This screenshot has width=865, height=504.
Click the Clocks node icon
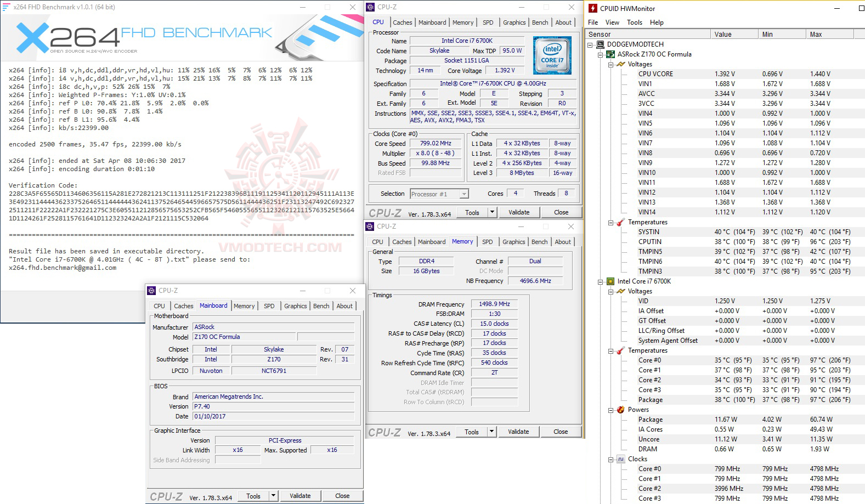click(x=621, y=459)
